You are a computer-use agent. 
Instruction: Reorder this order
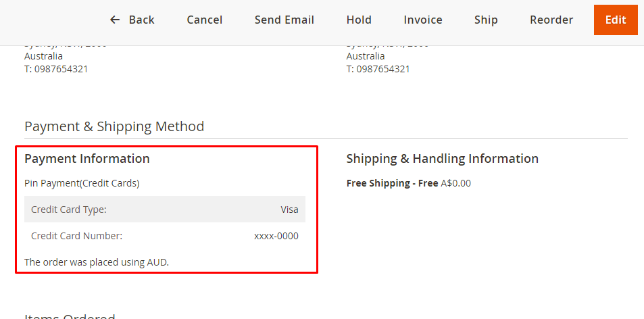point(551,20)
